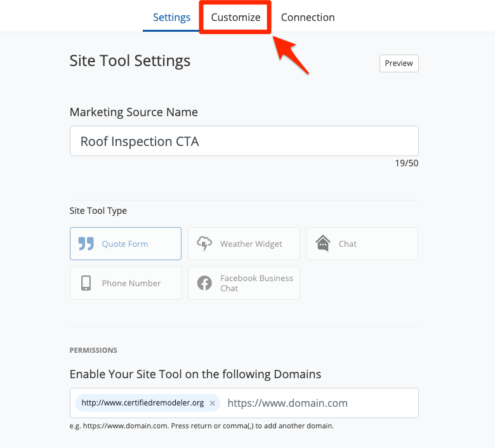495x448 pixels.
Task: Switch to the Settings tab
Action: [172, 17]
